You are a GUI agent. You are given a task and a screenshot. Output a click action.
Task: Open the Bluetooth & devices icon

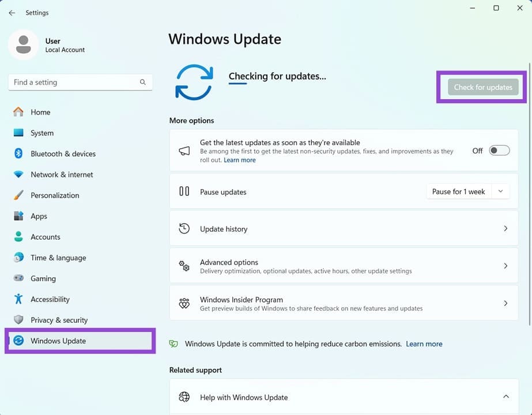(x=18, y=153)
